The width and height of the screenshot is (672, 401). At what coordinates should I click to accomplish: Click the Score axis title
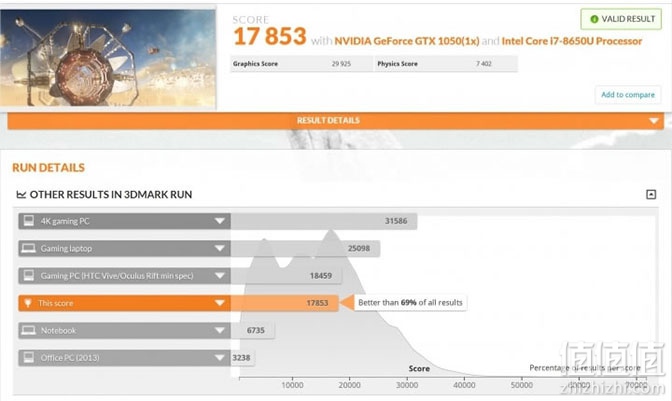click(x=419, y=368)
